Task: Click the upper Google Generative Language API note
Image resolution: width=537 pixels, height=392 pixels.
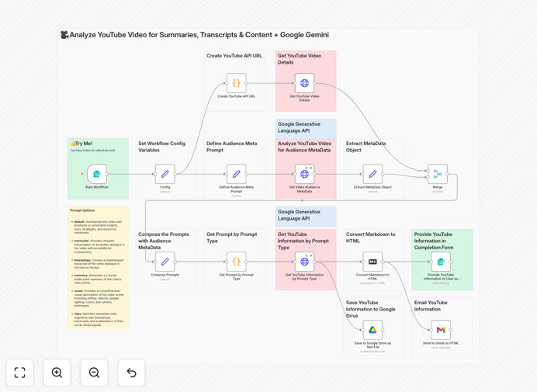Action: tap(306, 127)
